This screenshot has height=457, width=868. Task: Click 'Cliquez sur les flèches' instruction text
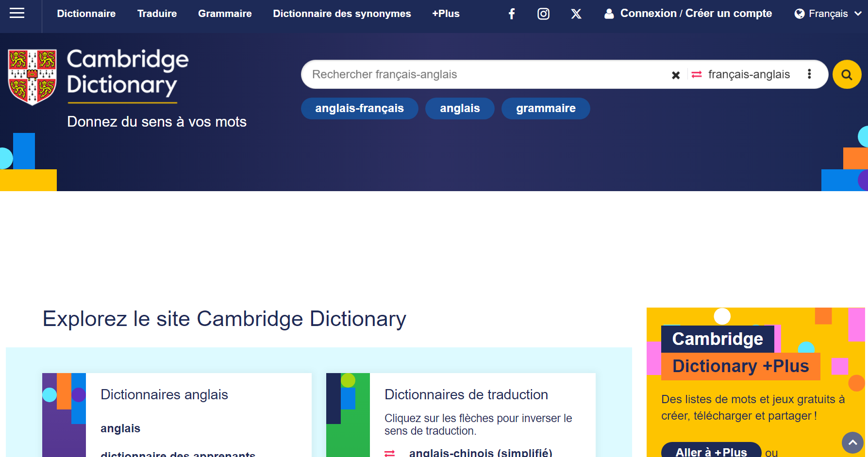[x=478, y=424]
